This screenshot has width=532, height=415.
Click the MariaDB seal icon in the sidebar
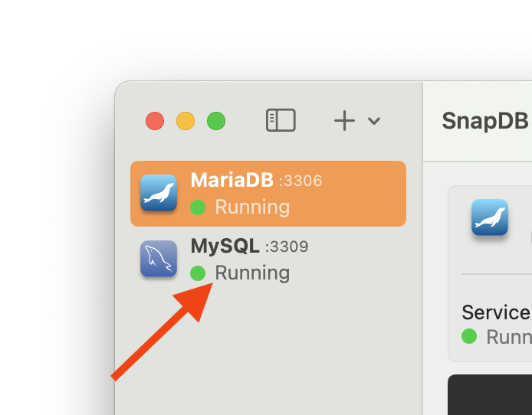click(x=159, y=193)
